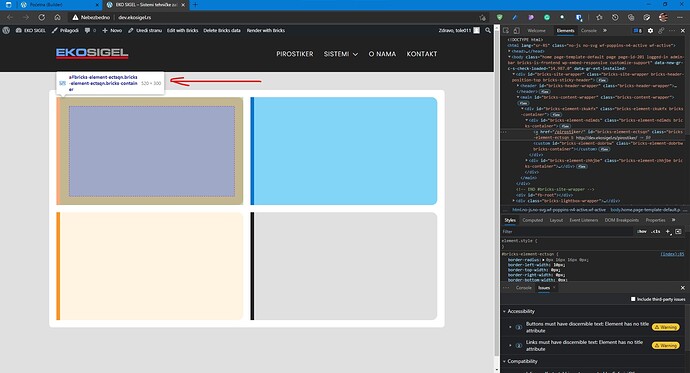Image resolution: width=690 pixels, height=373 pixels.
Task: Switch to the Elements tab
Action: 565,30
